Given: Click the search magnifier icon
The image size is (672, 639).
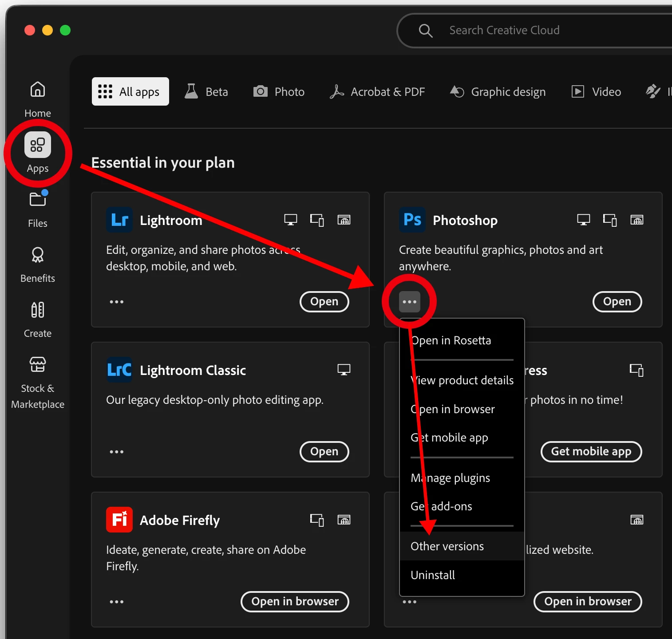Looking at the screenshot, I should [x=425, y=31].
